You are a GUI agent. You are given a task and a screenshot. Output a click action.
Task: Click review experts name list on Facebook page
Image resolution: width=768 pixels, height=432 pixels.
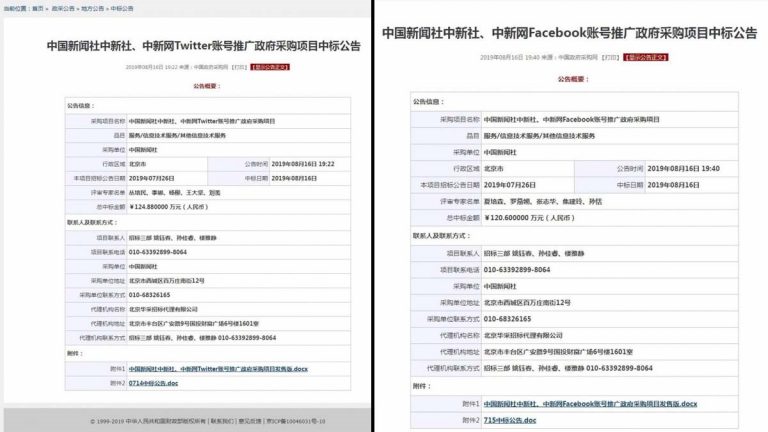(543, 201)
